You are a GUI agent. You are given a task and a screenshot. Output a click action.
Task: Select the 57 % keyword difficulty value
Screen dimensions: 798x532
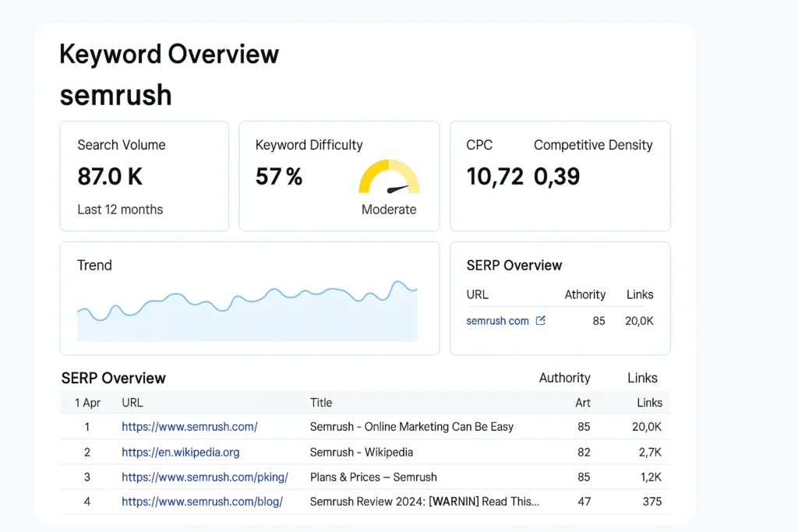pyautogui.click(x=278, y=177)
